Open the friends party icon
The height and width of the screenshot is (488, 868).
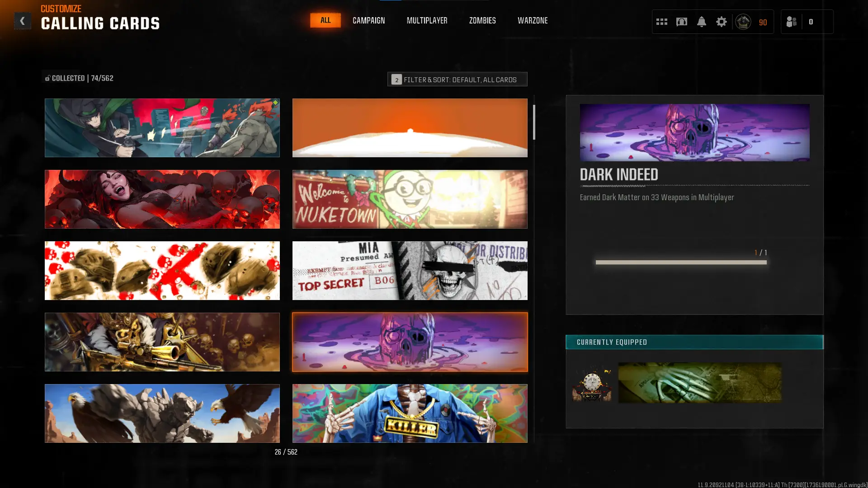click(x=791, y=22)
